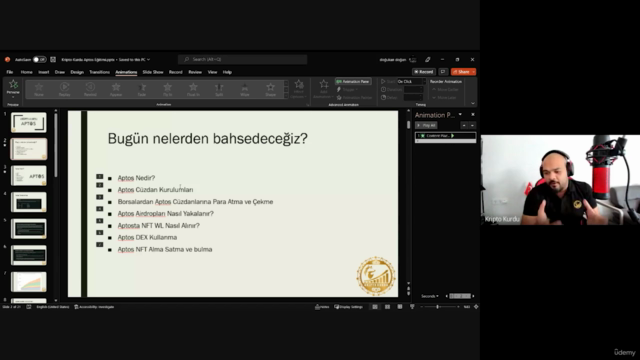The image size is (640, 360).
Task: Expand the Animation Pane options arrow
Action: pos(460,115)
